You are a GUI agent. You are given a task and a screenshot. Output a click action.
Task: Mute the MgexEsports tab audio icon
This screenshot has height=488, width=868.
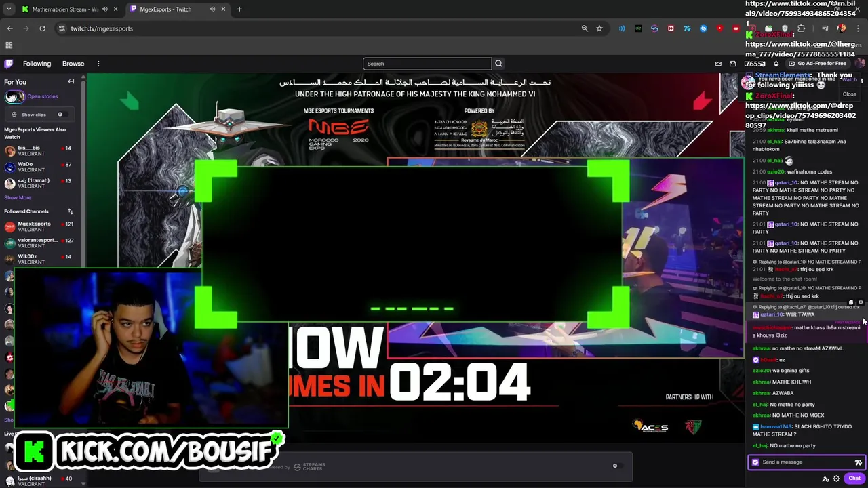click(212, 9)
